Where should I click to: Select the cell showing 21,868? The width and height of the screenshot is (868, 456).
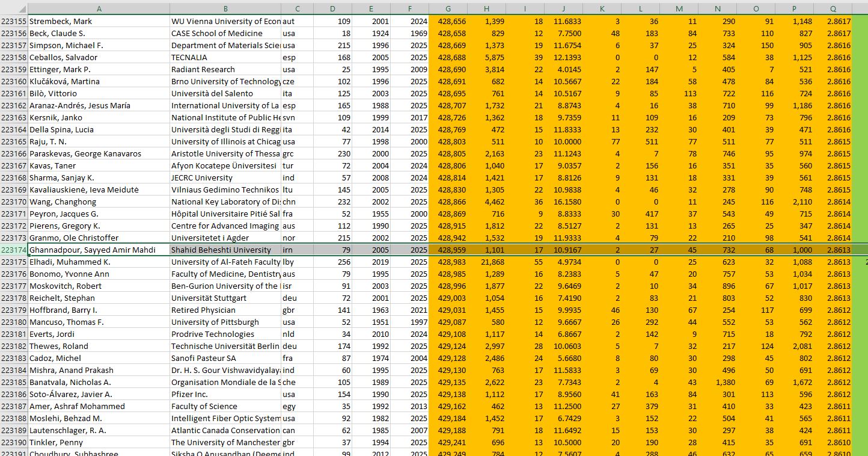486,262
